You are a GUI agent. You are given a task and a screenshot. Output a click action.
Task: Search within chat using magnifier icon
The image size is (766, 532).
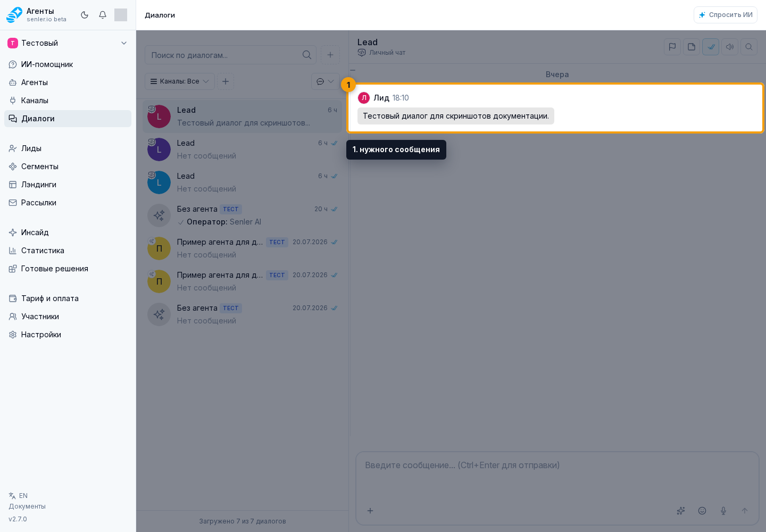pos(749,47)
